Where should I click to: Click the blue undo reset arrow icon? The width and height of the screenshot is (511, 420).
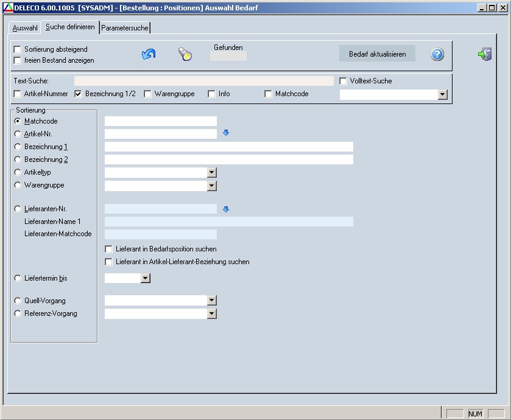coord(149,54)
